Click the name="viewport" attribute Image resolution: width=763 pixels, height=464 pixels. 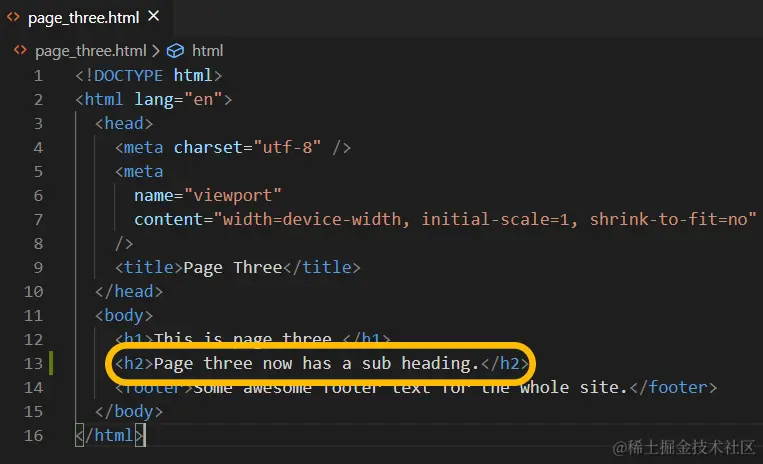208,196
